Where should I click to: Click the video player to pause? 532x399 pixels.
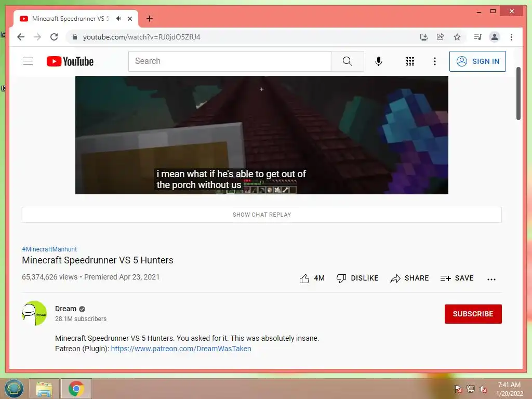pos(262,135)
